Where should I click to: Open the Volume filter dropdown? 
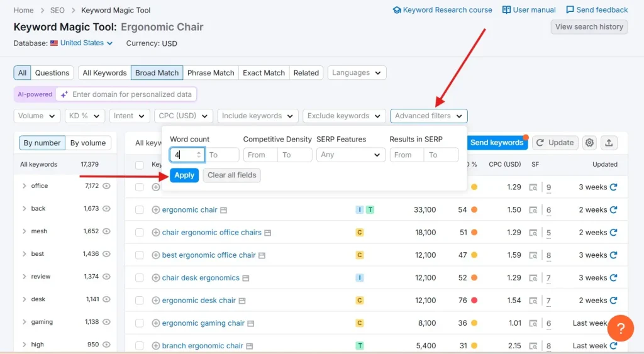pyautogui.click(x=37, y=116)
